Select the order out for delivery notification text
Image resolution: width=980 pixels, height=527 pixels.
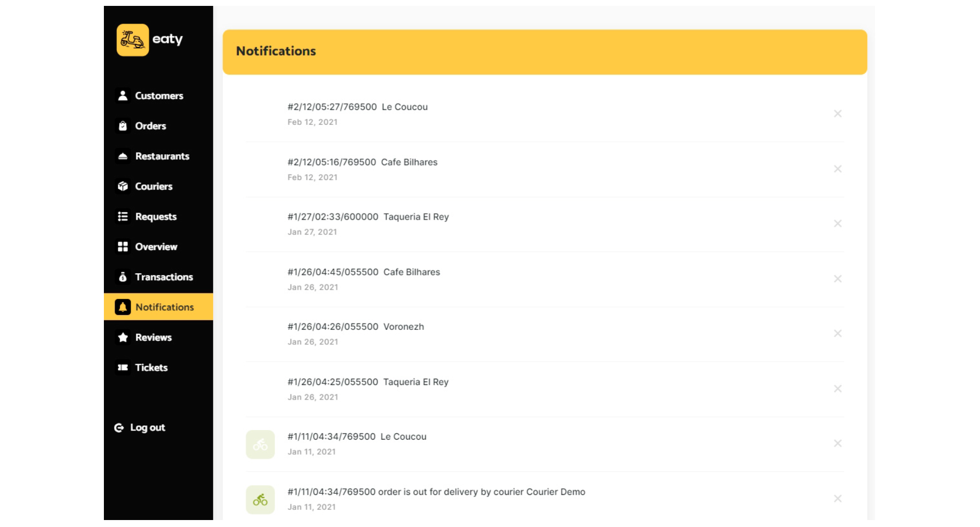(x=436, y=492)
